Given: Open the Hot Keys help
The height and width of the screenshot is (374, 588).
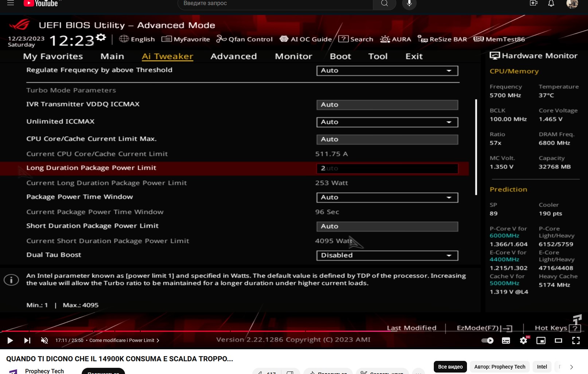Looking at the screenshot, I should point(557,328).
